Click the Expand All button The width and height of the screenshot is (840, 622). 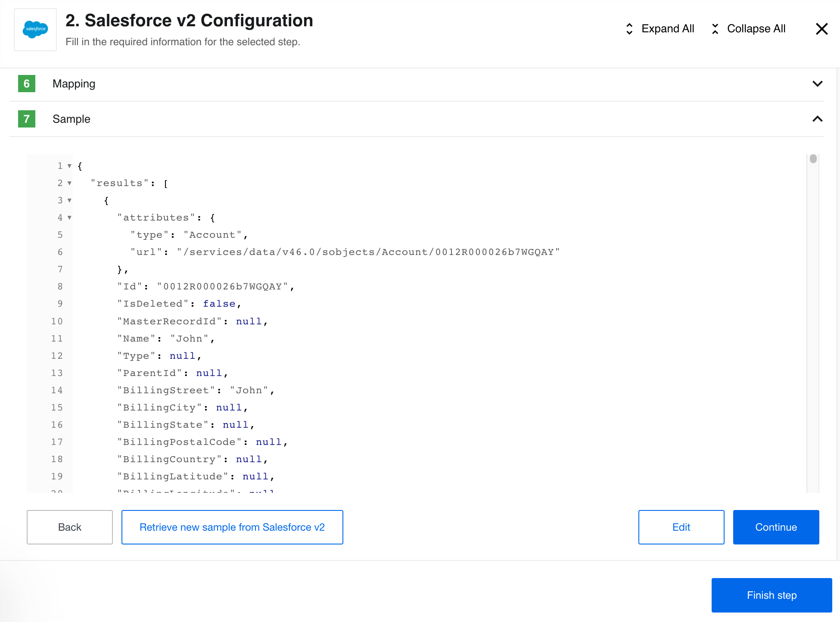[660, 29]
